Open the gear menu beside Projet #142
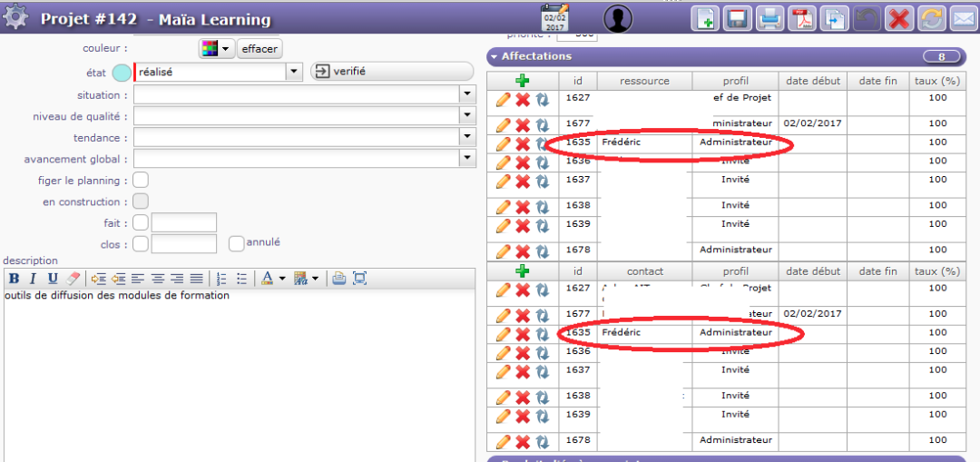The height and width of the screenshot is (462, 980). pyautogui.click(x=15, y=17)
